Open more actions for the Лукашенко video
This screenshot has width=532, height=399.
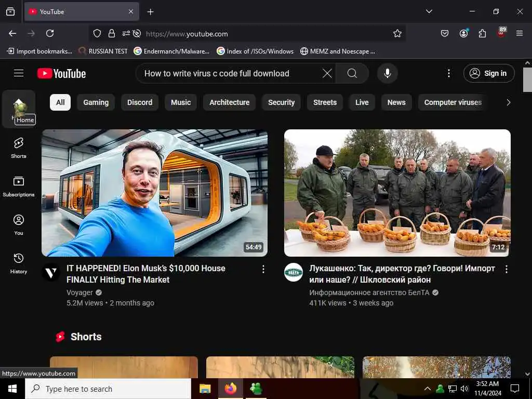coord(506,270)
